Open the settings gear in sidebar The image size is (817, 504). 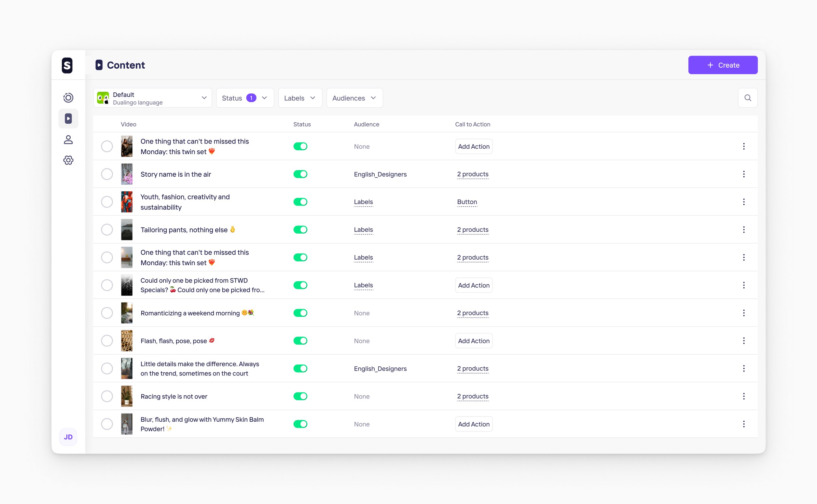(x=68, y=160)
